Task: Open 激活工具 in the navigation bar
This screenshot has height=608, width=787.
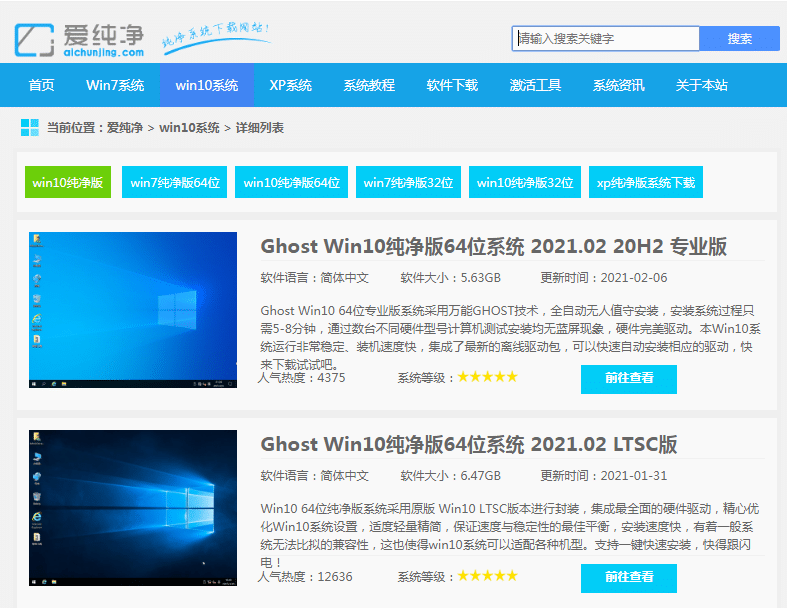Action: [x=535, y=85]
